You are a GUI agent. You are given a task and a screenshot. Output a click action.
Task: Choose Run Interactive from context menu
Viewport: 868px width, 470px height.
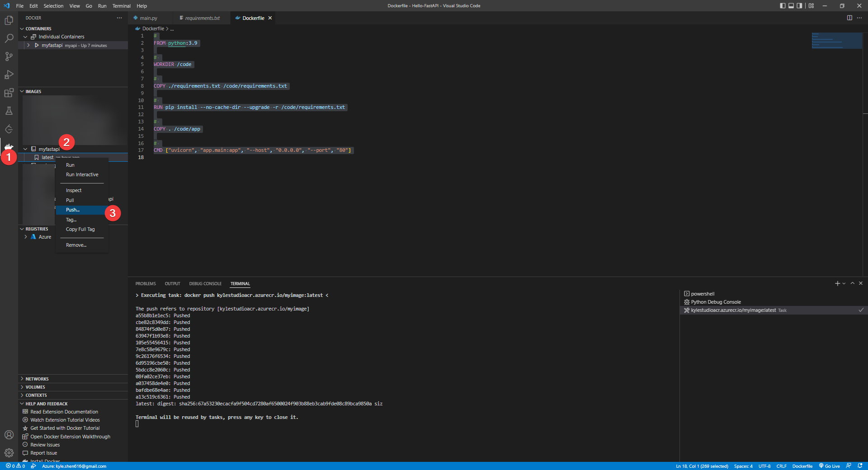tap(81, 174)
